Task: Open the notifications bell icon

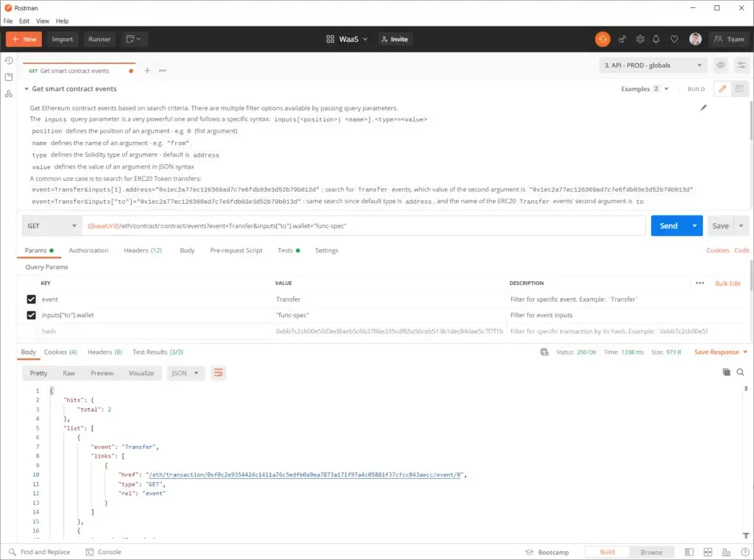Action: click(656, 40)
